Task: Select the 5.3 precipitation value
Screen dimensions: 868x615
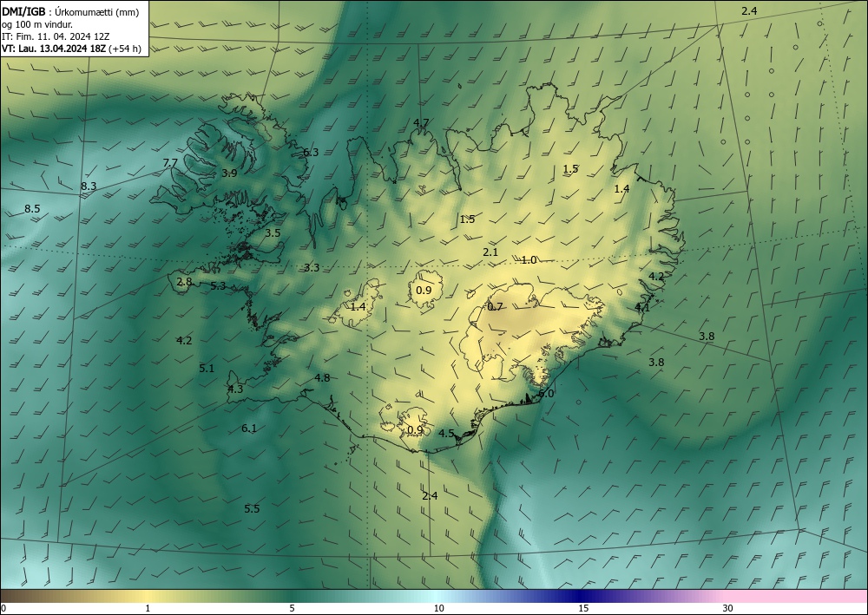Action: point(218,286)
